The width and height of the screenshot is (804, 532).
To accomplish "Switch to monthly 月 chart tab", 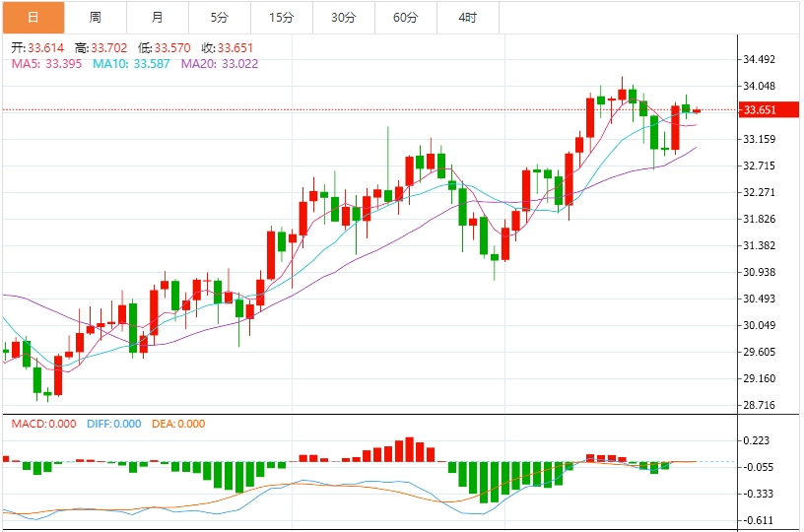I will (x=158, y=18).
